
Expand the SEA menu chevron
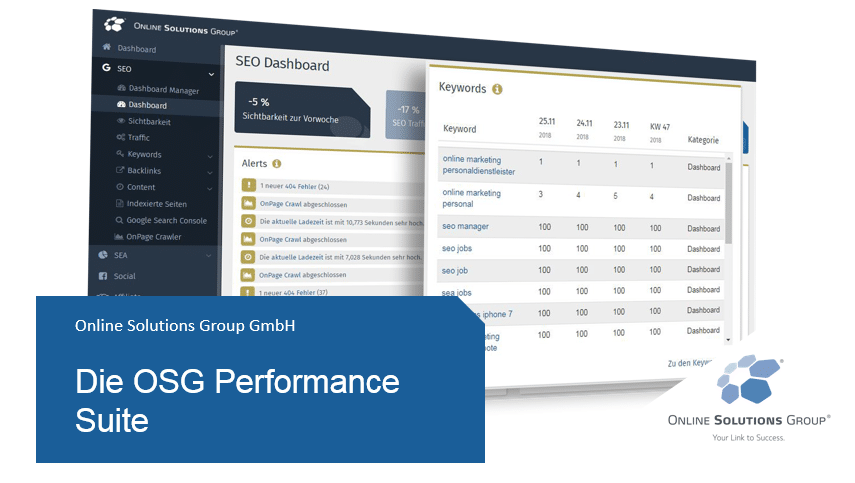coord(208,256)
